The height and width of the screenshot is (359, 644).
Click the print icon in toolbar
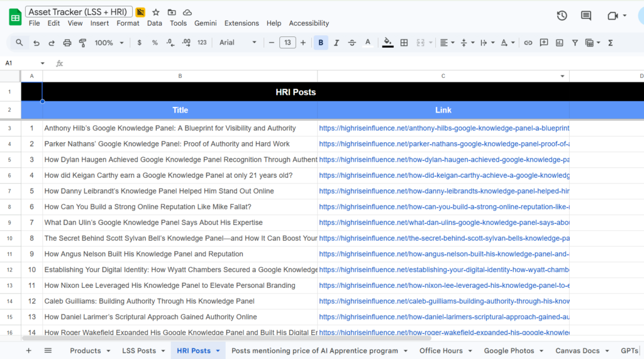[67, 43]
